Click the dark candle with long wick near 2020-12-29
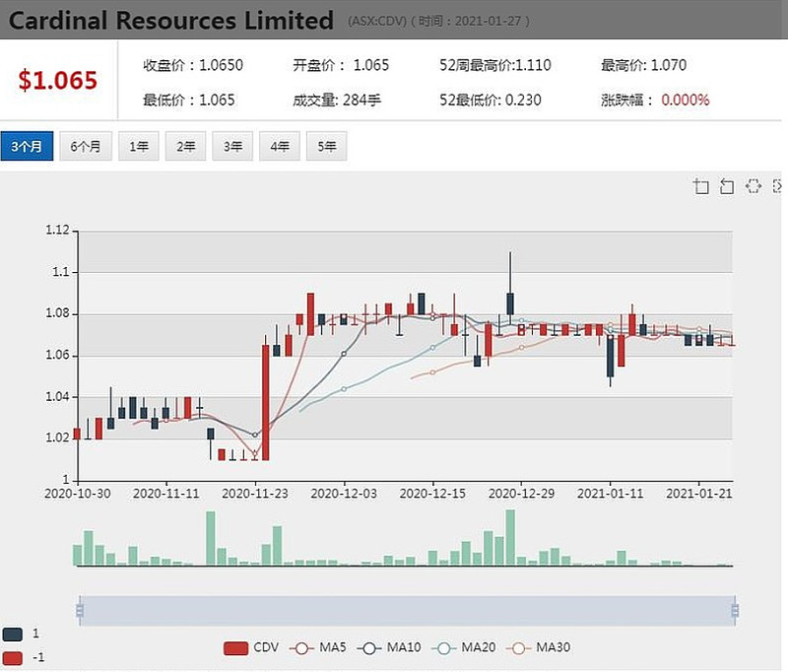This screenshot has width=788, height=672. pyautogui.click(x=510, y=304)
